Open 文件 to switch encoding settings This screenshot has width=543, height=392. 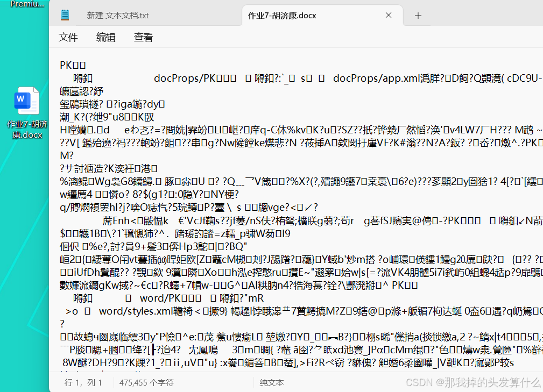pos(68,38)
